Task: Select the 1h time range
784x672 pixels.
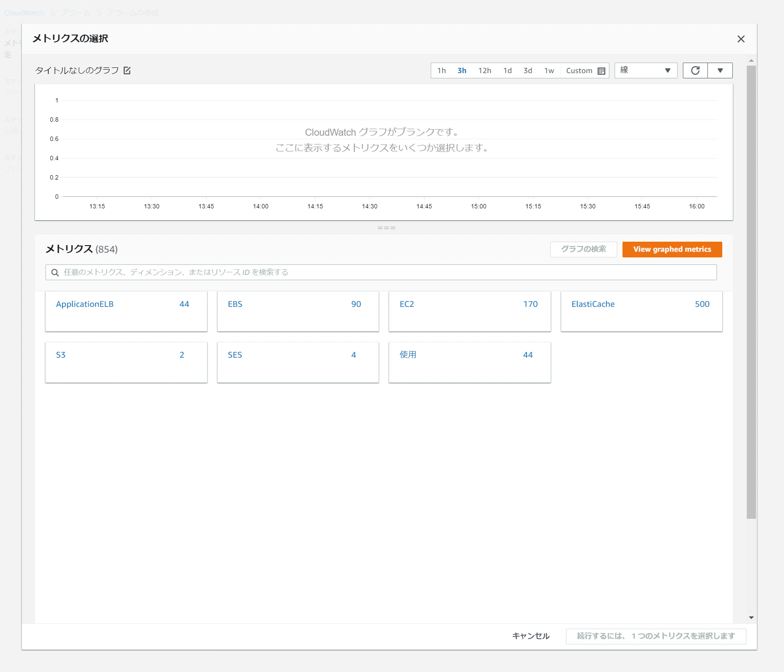Action: point(441,70)
